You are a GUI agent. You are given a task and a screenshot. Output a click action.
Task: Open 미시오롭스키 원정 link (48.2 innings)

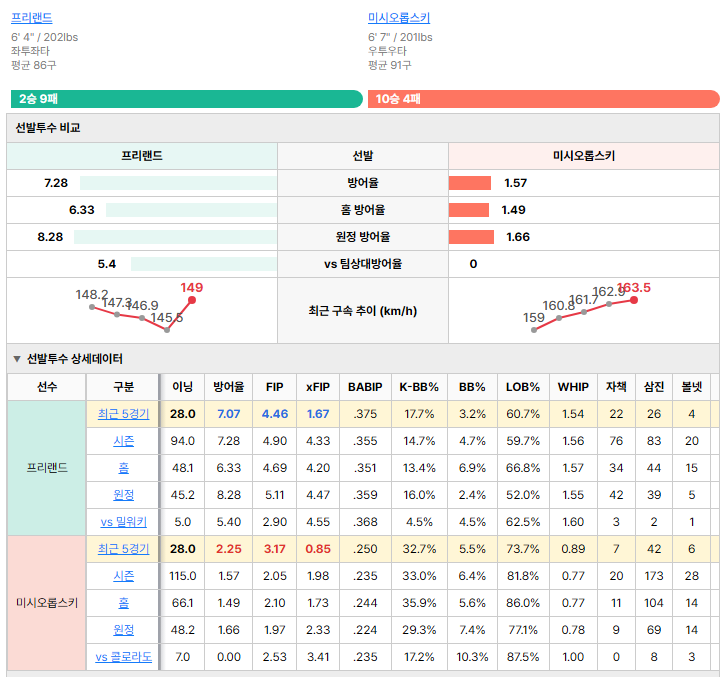pos(123,630)
